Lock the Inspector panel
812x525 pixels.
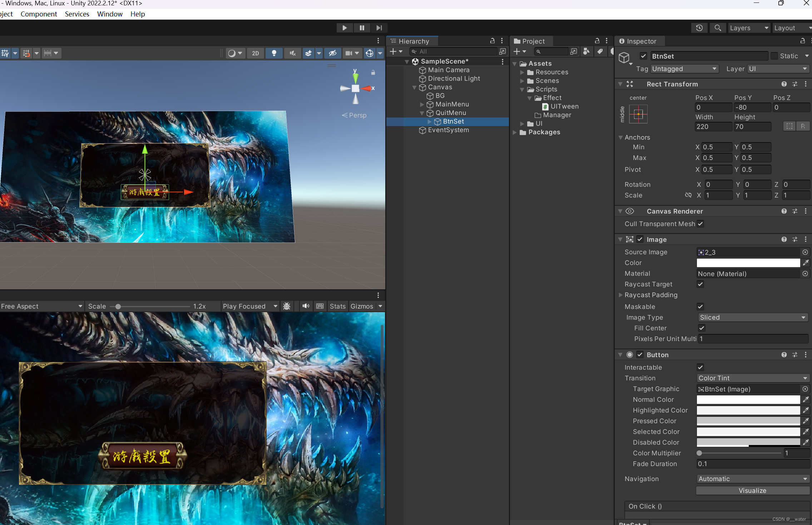[802, 41]
